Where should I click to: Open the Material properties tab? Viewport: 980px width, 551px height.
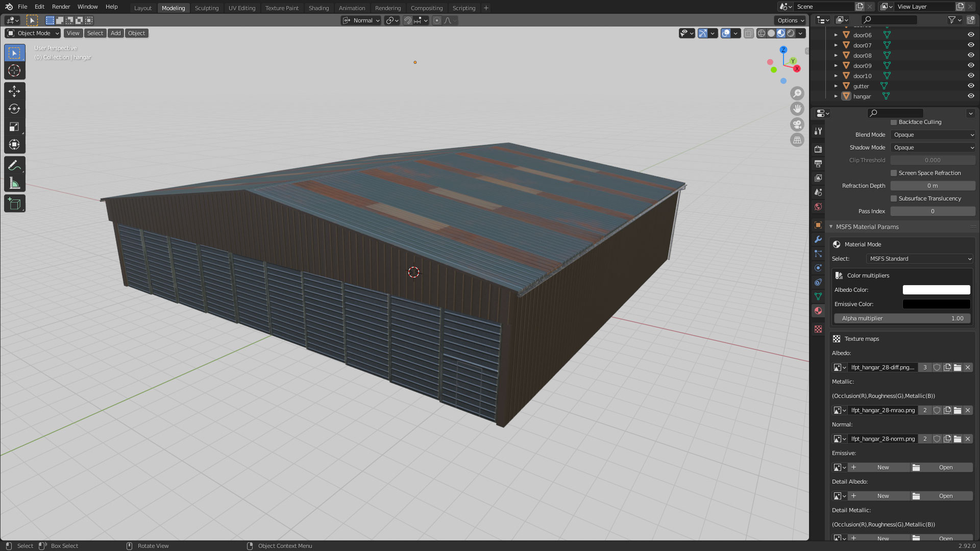click(x=818, y=311)
